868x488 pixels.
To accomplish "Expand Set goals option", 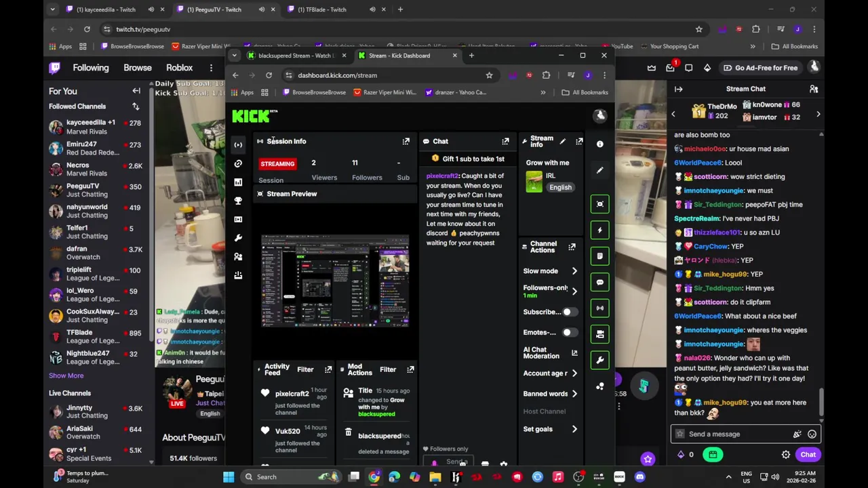I will point(574,429).
